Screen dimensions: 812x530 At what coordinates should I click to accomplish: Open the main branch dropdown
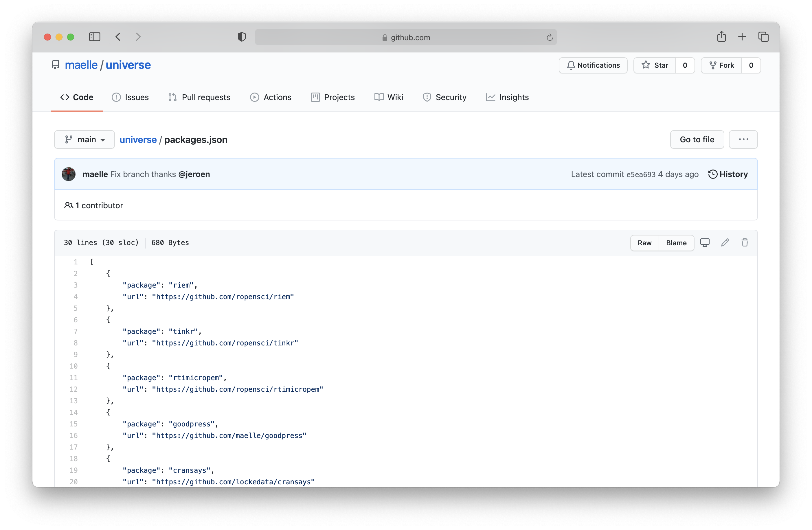pyautogui.click(x=84, y=139)
